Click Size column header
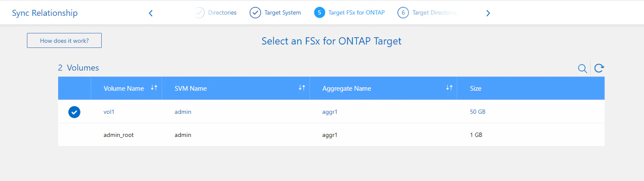The width and height of the screenshot is (644, 181). point(476,89)
